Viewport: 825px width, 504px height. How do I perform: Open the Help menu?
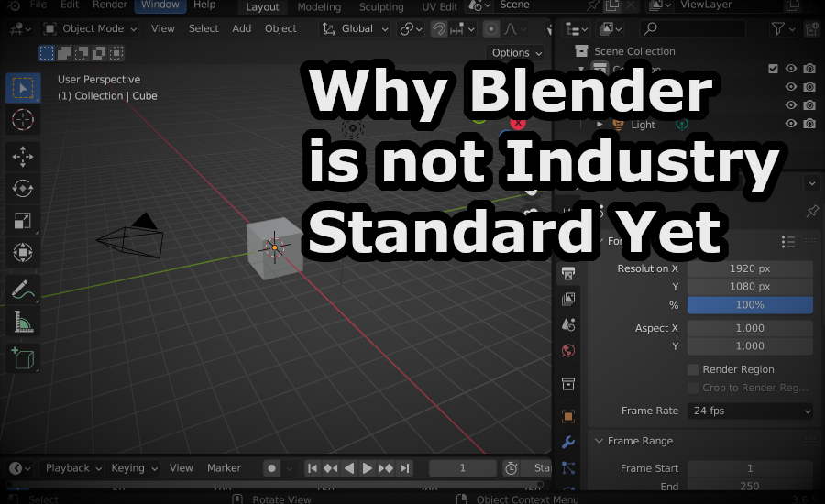pyautogui.click(x=204, y=5)
